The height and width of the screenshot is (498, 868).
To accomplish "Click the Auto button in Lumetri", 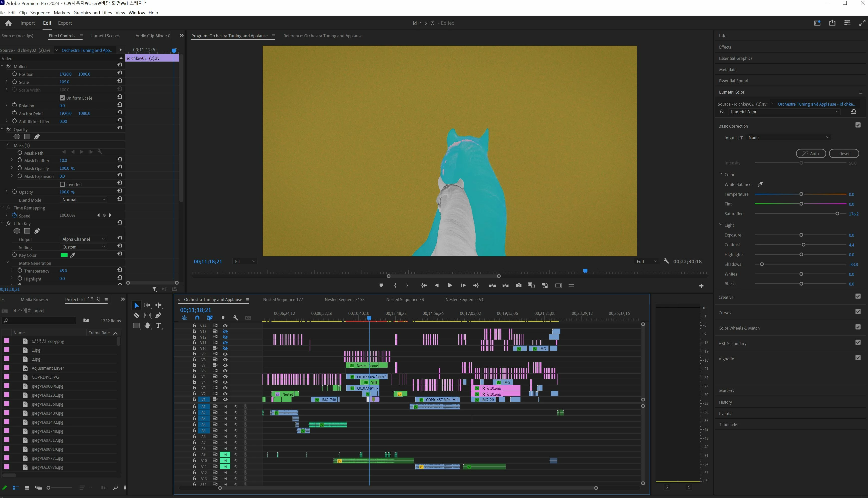I will [810, 154].
